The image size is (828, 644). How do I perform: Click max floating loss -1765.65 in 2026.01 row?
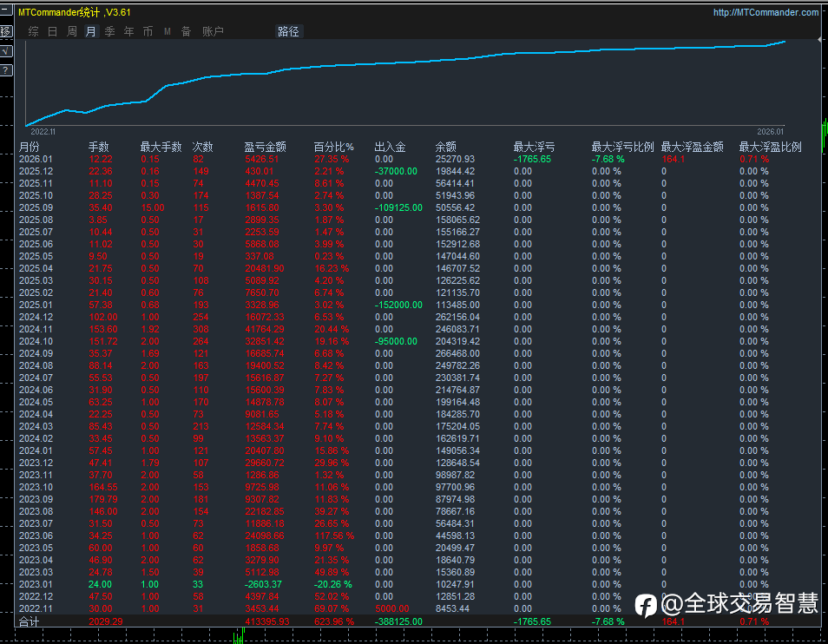point(532,159)
